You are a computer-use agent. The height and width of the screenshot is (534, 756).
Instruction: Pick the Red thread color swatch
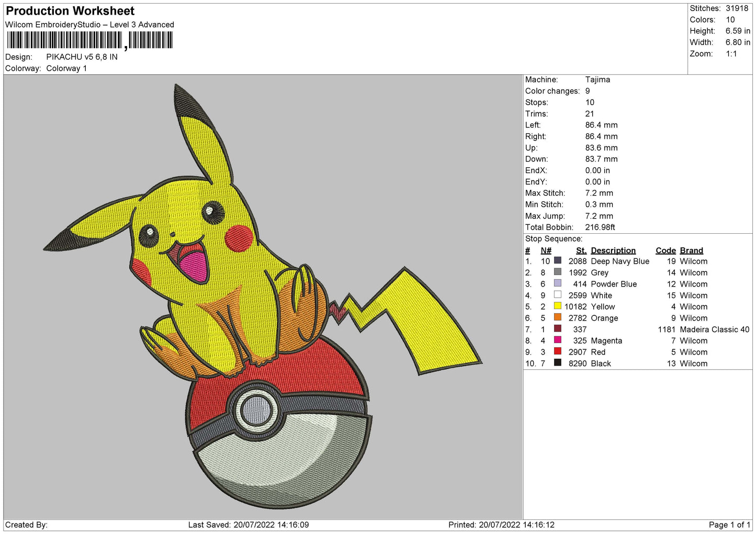coord(558,351)
